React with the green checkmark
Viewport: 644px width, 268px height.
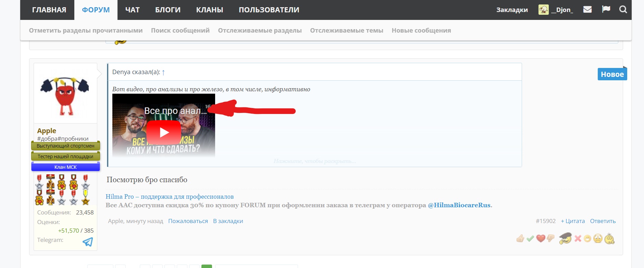pyautogui.click(x=530, y=238)
